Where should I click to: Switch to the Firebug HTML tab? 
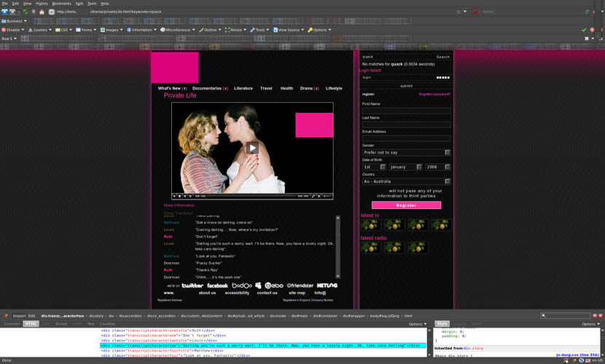click(31, 324)
